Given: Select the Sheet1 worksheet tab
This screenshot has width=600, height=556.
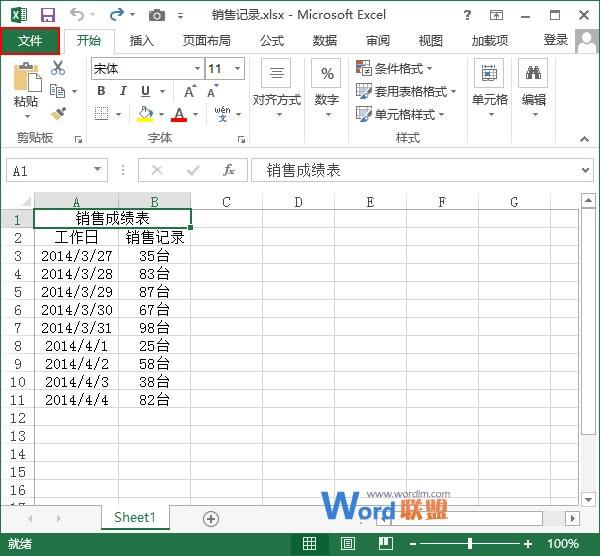Looking at the screenshot, I should point(135,517).
